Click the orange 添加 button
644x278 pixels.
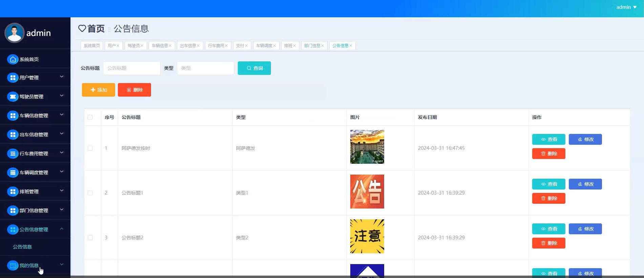tap(99, 90)
